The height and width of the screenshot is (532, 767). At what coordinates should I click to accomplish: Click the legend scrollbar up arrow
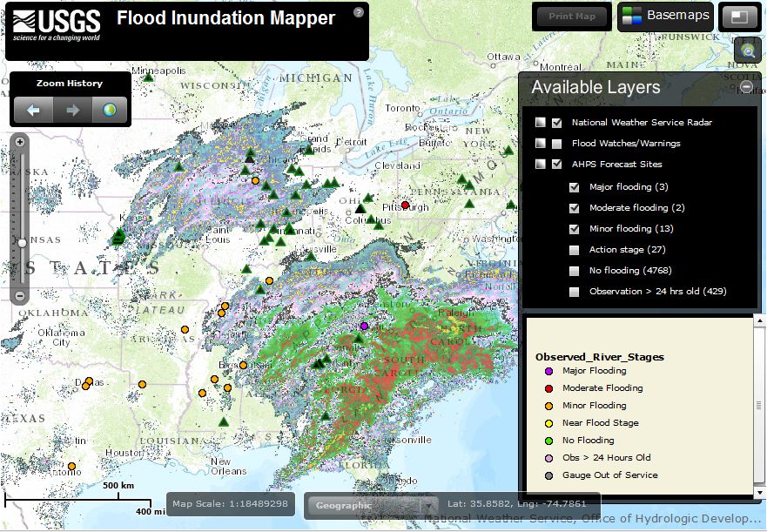760,321
